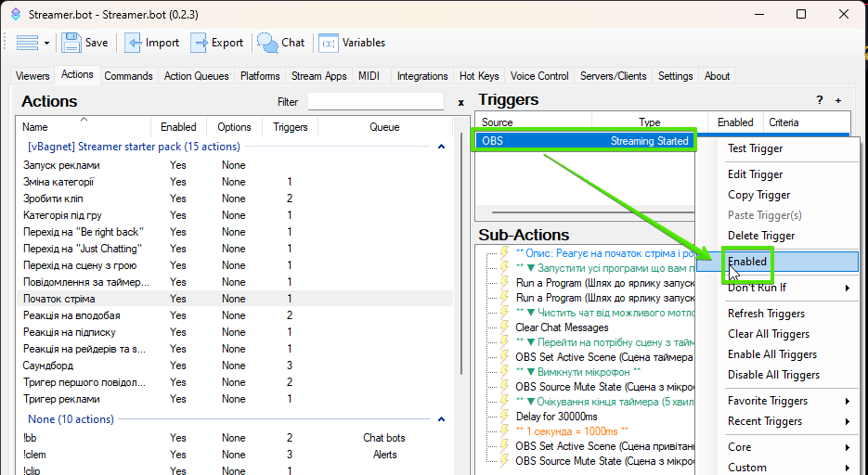Viewport: 868px width, 475px height.
Task: Select the 'Саундборд' action row
Action: click(x=235, y=366)
